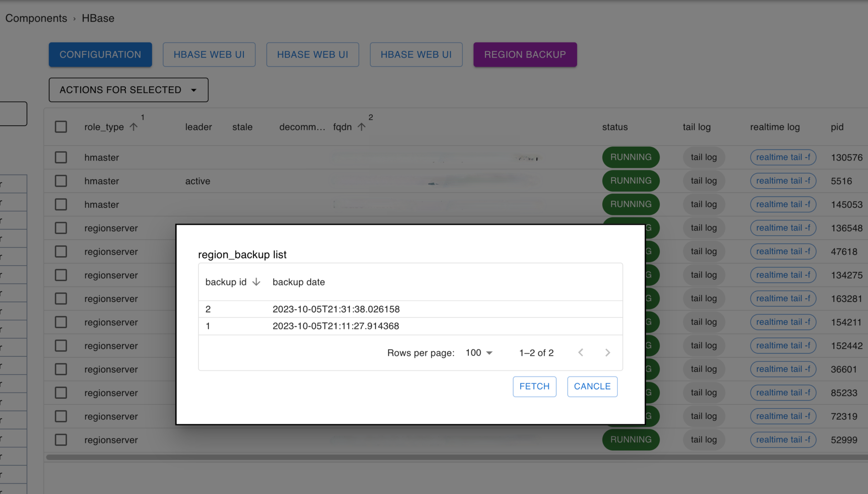This screenshot has width=868, height=494.
Task: Go to next page of backup list
Action: pos(607,353)
